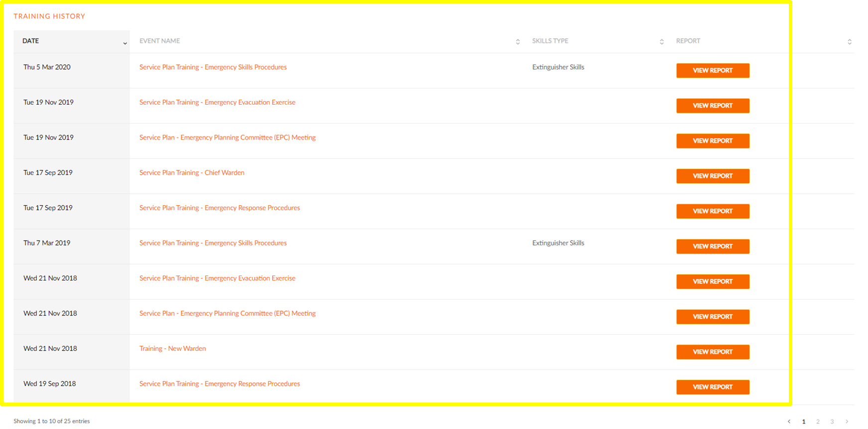Viewport: 868px width, 429px height.
Task: Open Tue 17 Sep 2019 Emergency Response Procedures link
Action: tap(219, 208)
